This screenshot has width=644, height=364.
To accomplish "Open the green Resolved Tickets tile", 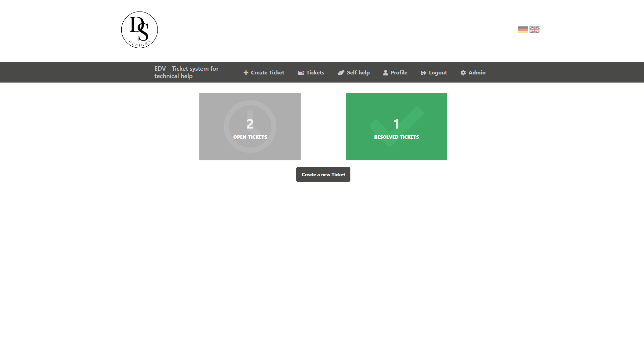I will (396, 149).
